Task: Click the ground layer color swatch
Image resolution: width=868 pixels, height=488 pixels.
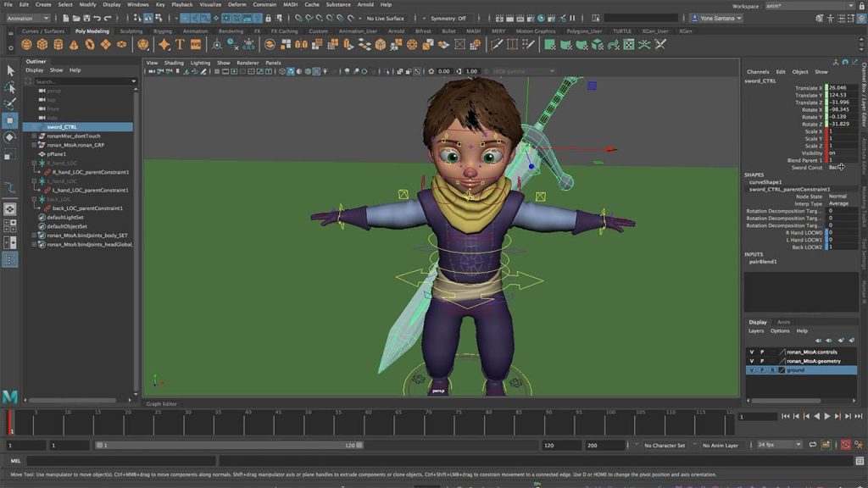Action: pyautogui.click(x=782, y=369)
